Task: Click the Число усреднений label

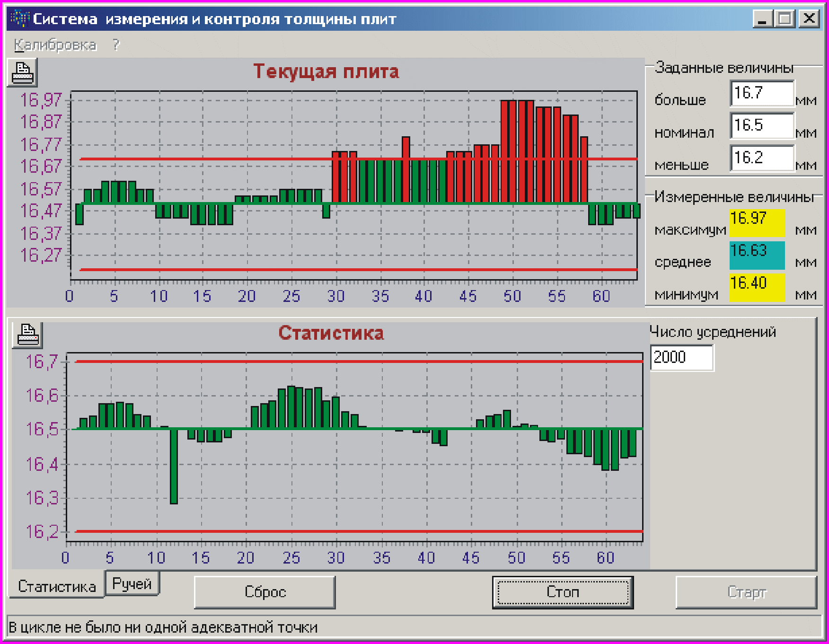Action: tap(713, 332)
